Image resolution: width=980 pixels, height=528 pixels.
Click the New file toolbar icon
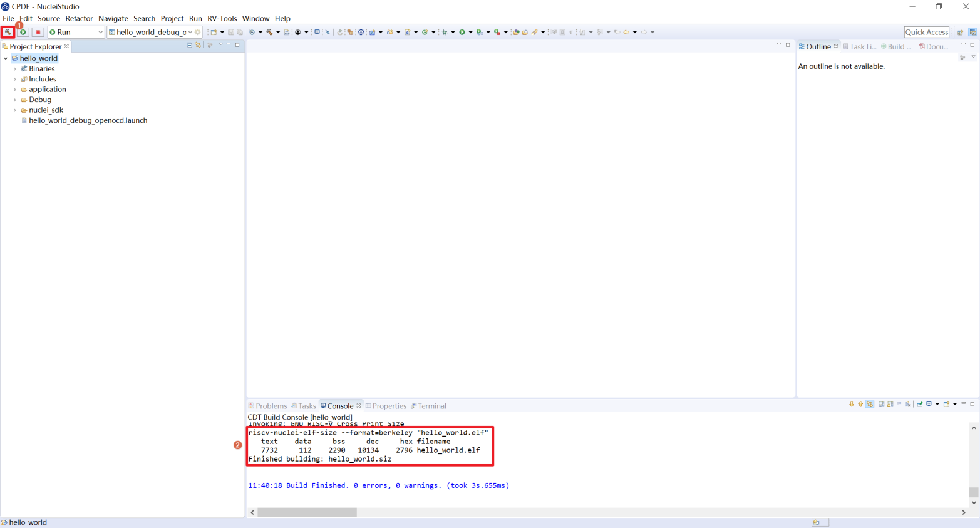coord(213,32)
